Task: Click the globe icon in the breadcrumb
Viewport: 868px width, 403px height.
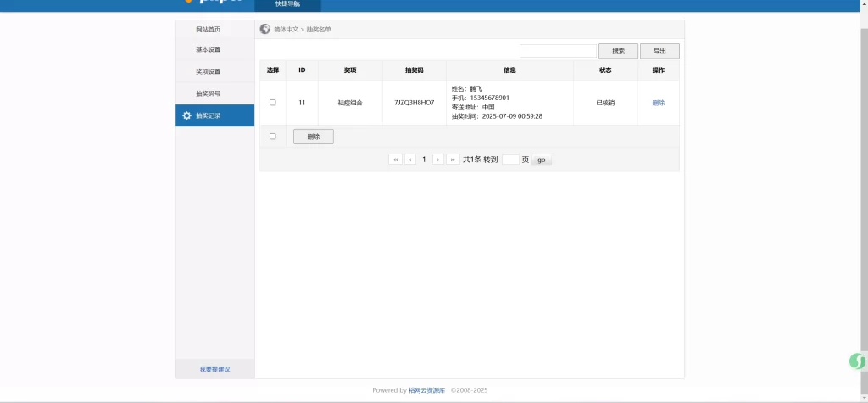Action: click(x=265, y=29)
